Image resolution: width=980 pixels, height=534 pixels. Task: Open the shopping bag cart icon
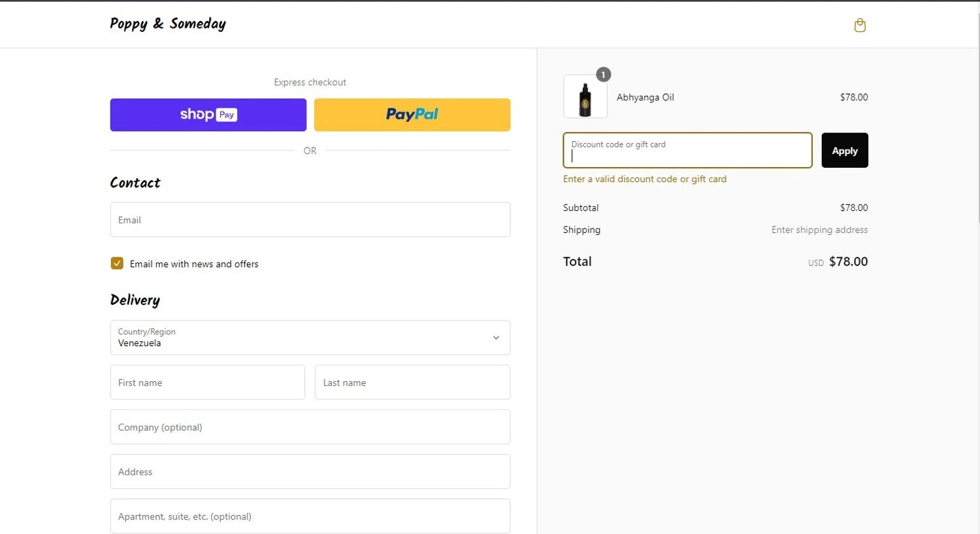pyautogui.click(x=860, y=25)
